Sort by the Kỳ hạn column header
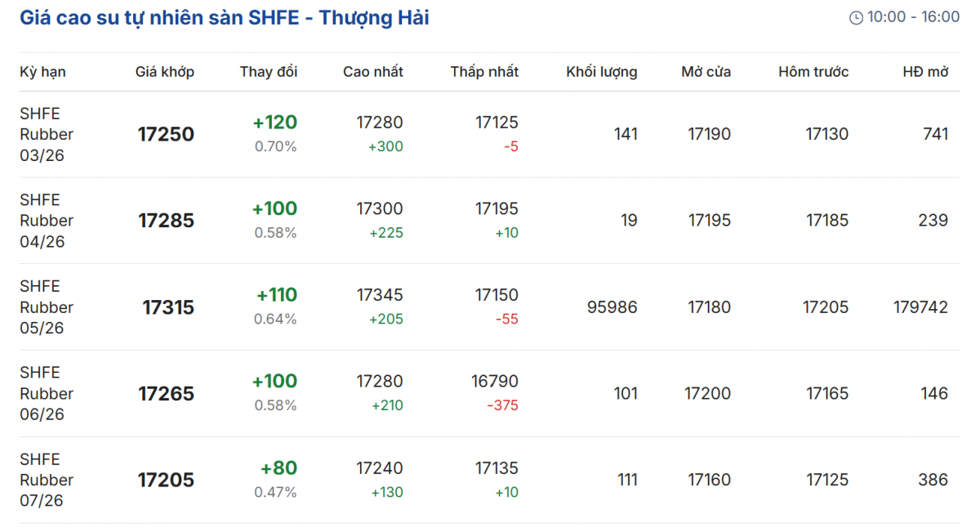 coord(42,72)
